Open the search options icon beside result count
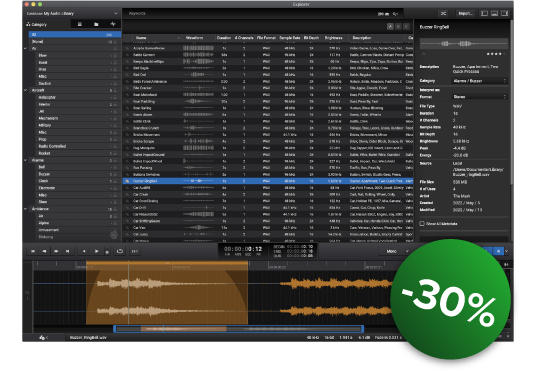536x372 pixels. point(396,14)
